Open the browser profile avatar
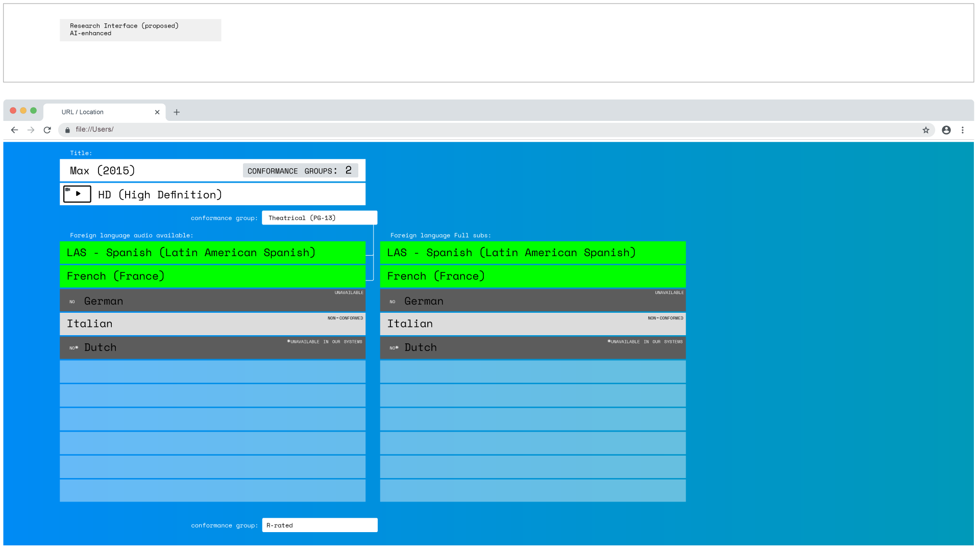Image resolution: width=980 pixels, height=551 pixels. [x=946, y=130]
